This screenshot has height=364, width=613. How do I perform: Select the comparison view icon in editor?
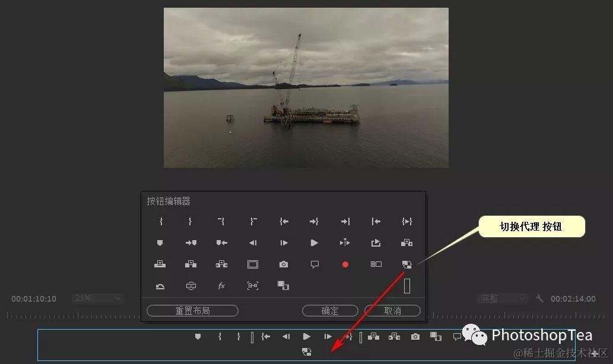point(376,264)
